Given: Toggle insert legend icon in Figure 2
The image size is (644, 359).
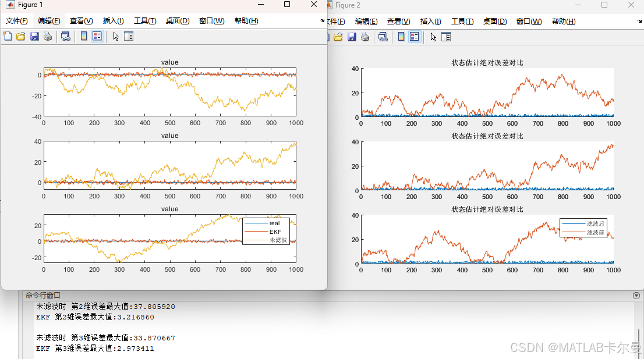Looking at the screenshot, I should (415, 37).
